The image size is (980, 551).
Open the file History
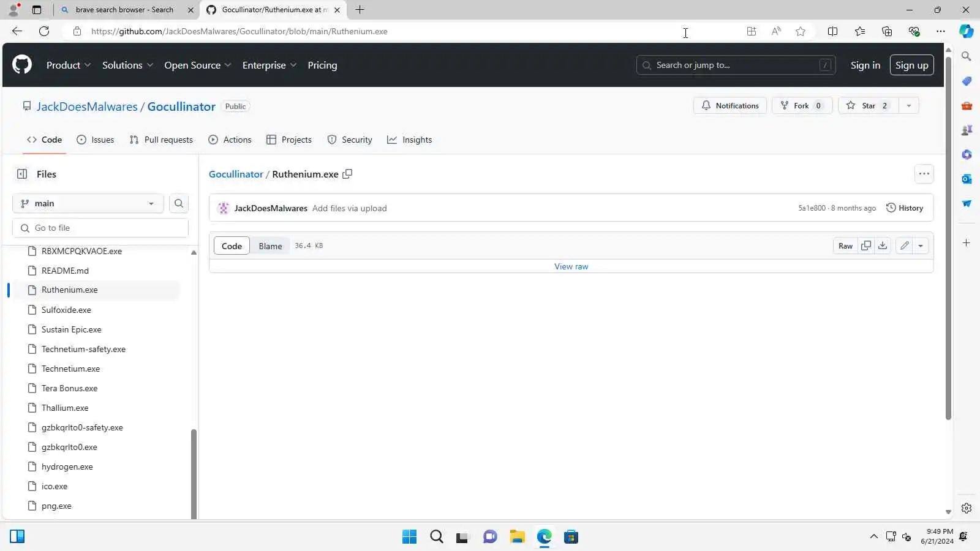(x=905, y=208)
